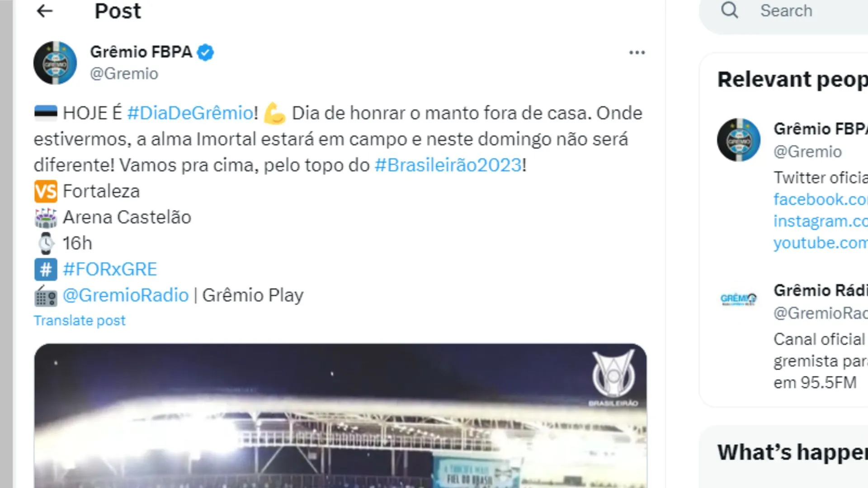The height and width of the screenshot is (488, 868).
Task: Open the #Brasileirão2023 hashtag link
Action: (448, 165)
